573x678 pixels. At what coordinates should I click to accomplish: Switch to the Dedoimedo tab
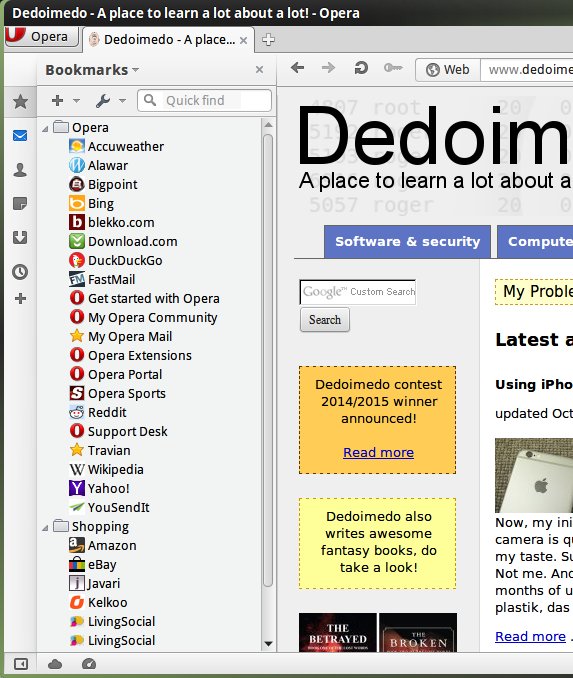click(168, 40)
